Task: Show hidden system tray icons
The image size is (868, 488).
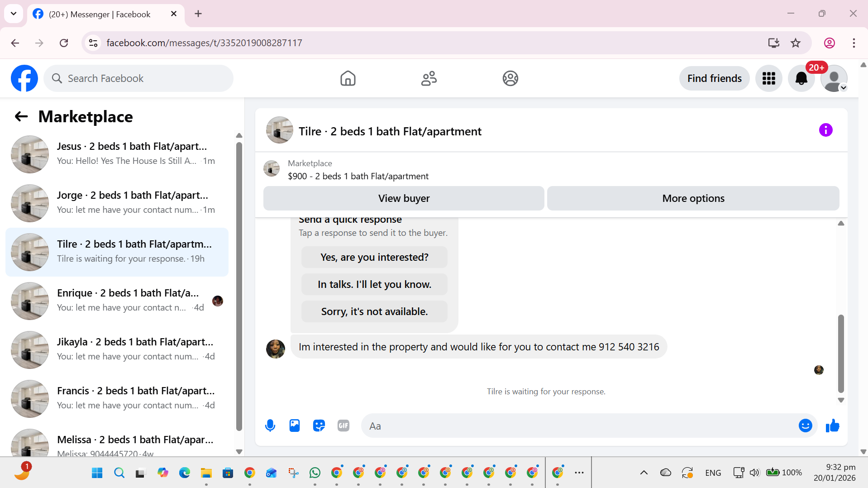Action: [644, 473]
